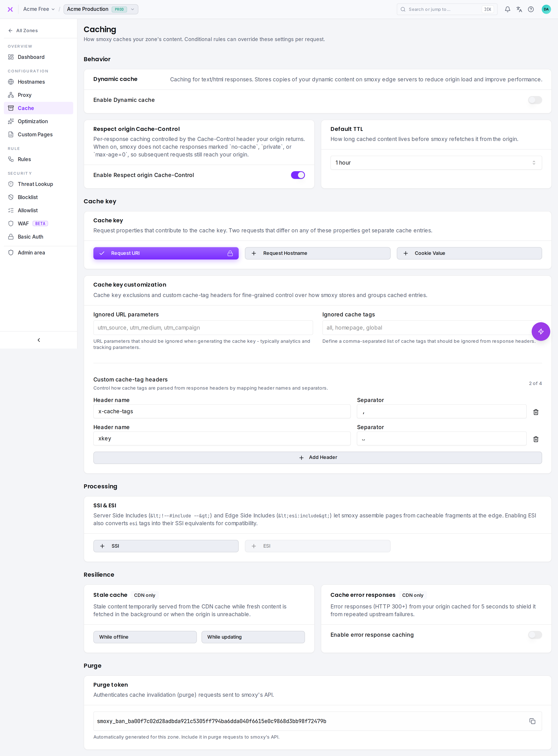Copy the purge token
The width and height of the screenshot is (558, 756).
532,721
